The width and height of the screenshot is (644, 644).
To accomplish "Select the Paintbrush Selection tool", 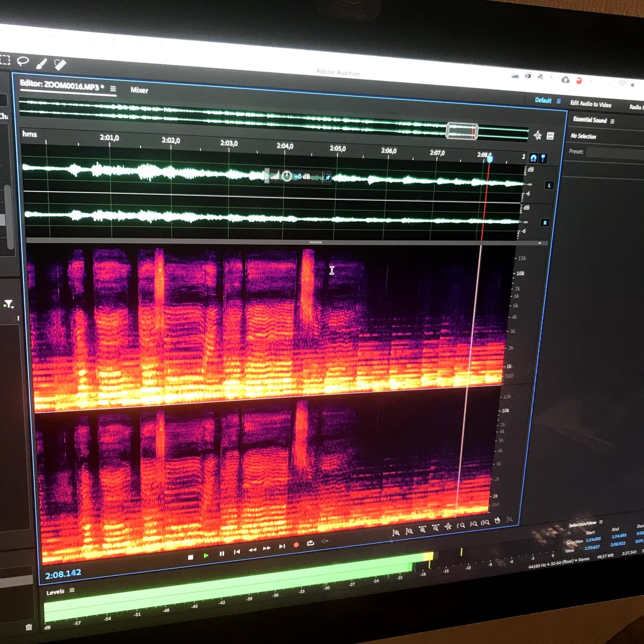I will click(41, 64).
